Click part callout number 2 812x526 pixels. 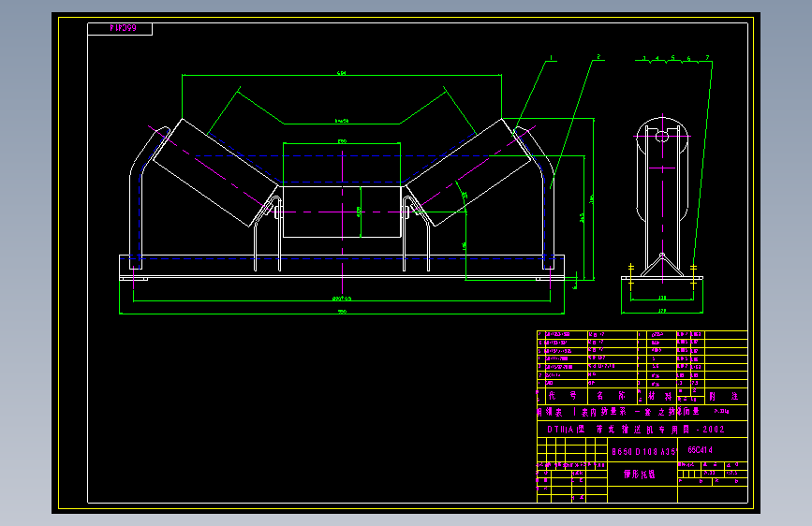598,57
